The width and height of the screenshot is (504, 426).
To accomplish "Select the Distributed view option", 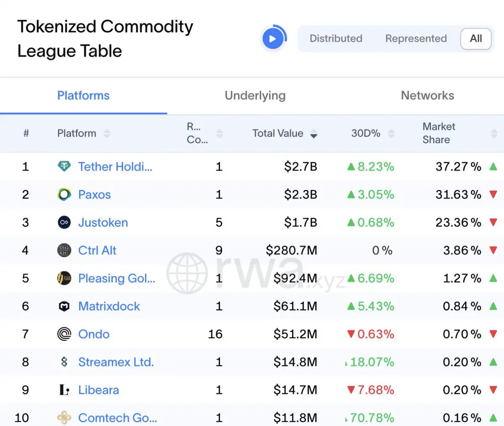I will pyautogui.click(x=336, y=39).
